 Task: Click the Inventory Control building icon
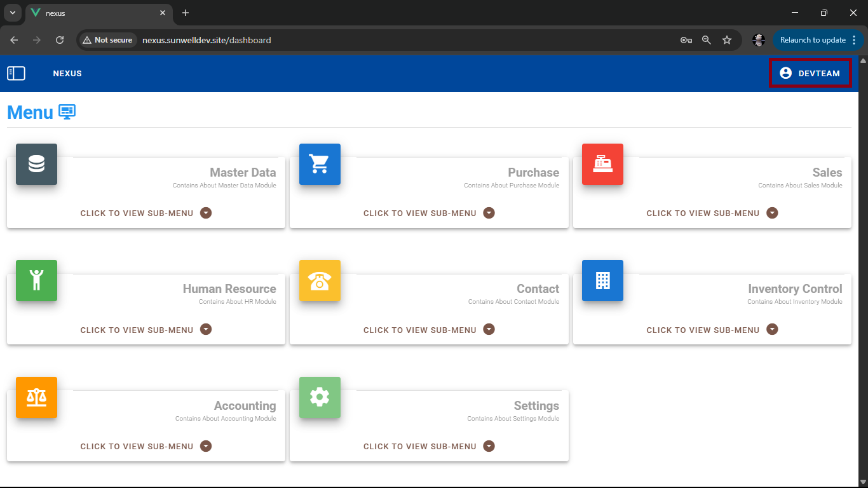(x=602, y=280)
